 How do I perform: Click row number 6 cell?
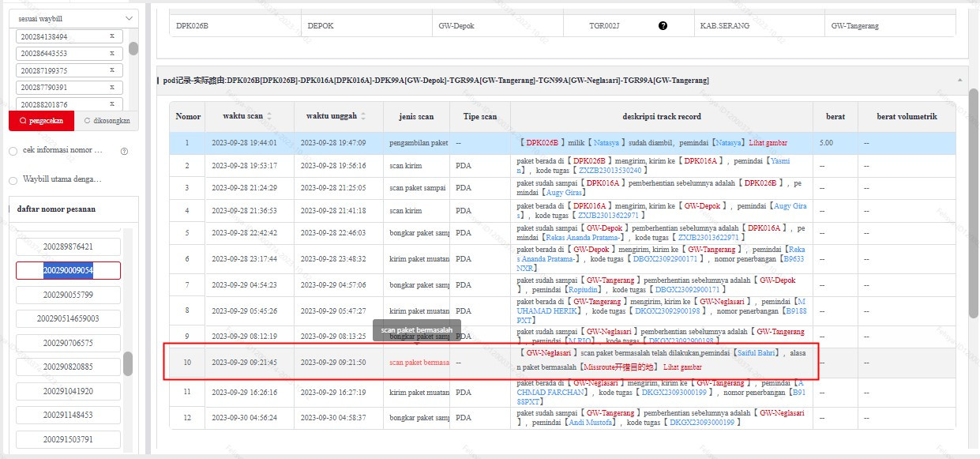tap(187, 258)
